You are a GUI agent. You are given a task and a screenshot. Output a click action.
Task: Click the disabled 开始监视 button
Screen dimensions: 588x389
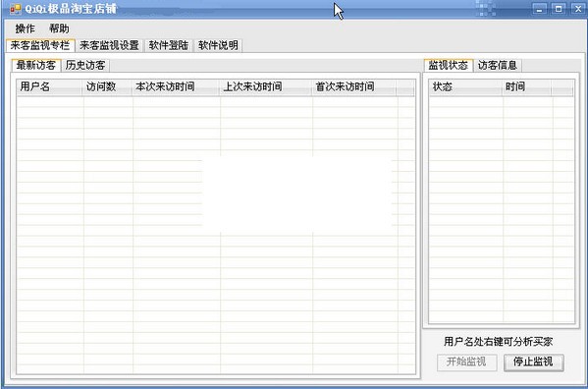coord(467,362)
